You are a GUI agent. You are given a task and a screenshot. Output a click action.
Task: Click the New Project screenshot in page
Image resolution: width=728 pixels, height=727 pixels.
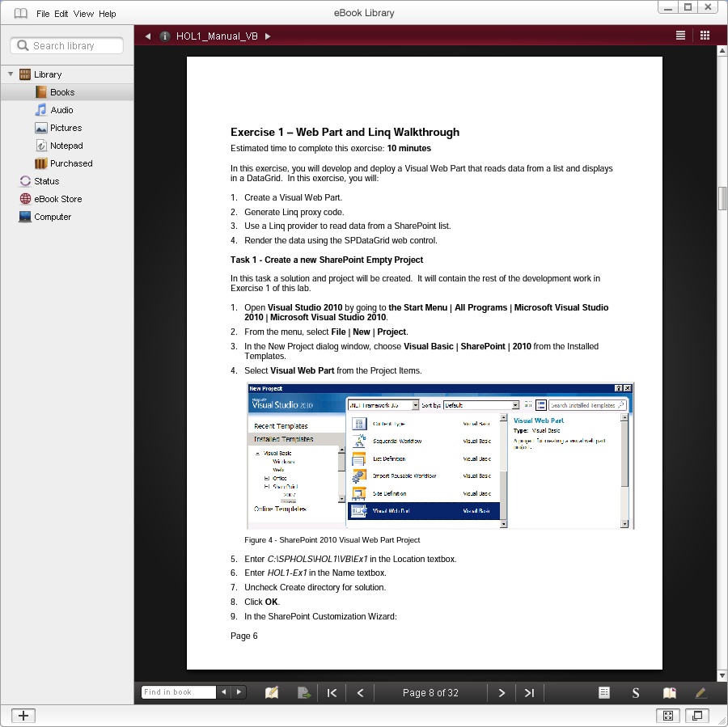click(x=441, y=456)
